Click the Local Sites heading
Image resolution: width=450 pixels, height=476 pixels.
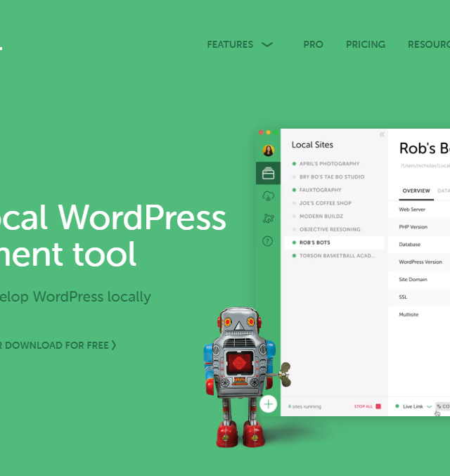(312, 145)
